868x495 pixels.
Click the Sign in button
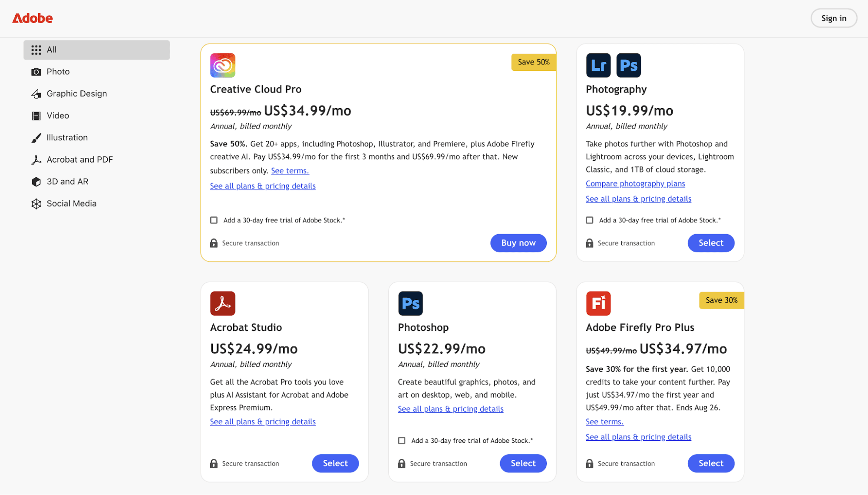point(834,18)
